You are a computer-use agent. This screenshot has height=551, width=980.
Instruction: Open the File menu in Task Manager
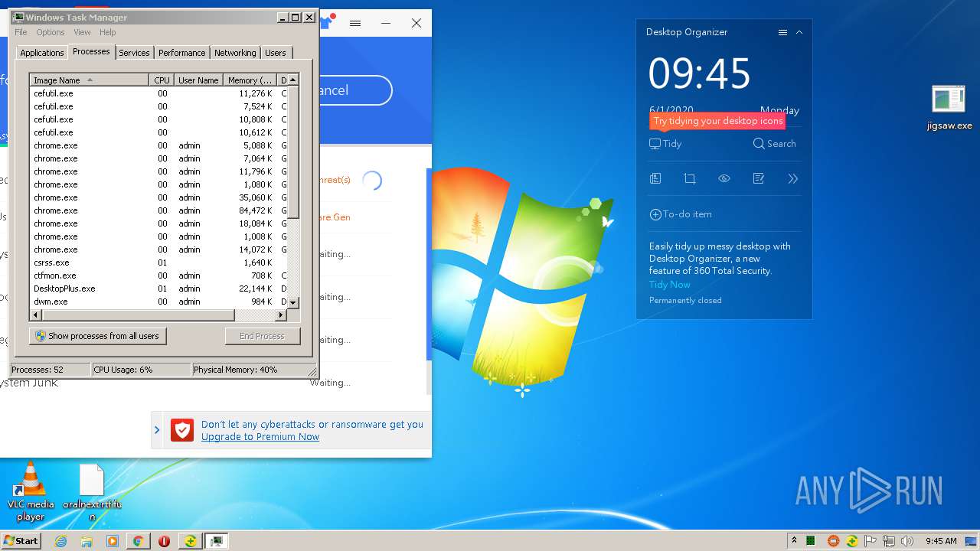[x=21, y=32]
